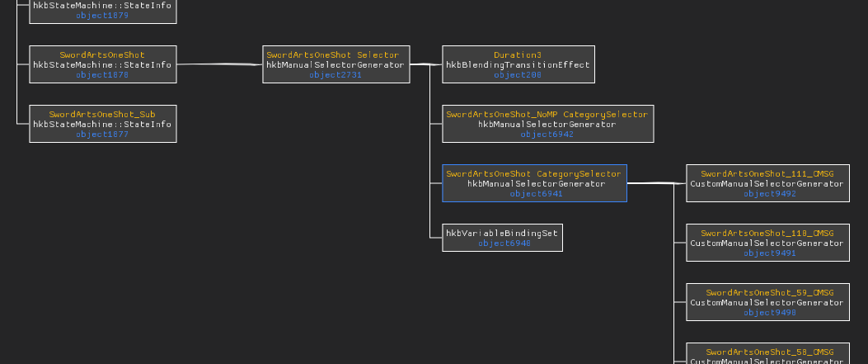
Task: Select the SwordArtsOneShot_Sub StateInfo node
Action: point(102,124)
